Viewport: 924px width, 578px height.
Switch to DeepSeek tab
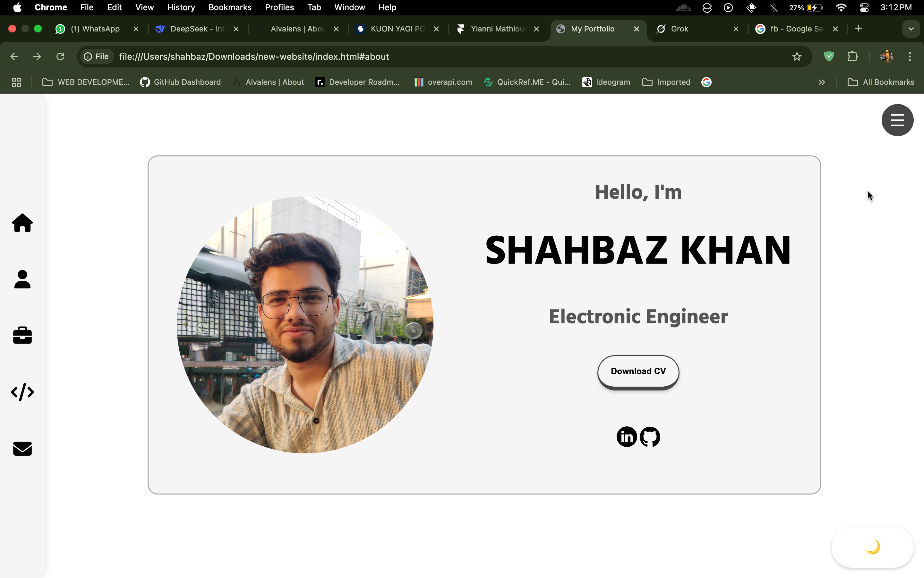pos(197,29)
